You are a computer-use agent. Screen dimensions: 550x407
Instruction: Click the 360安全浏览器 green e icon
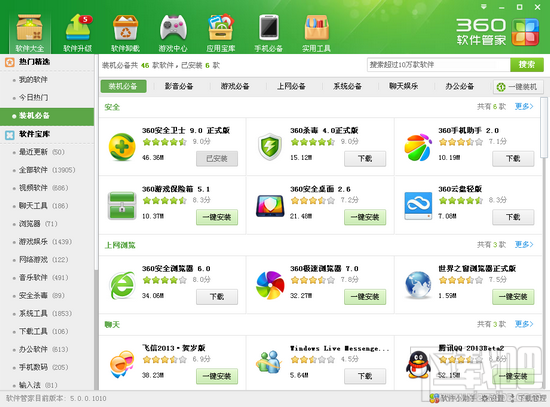pos(122,285)
